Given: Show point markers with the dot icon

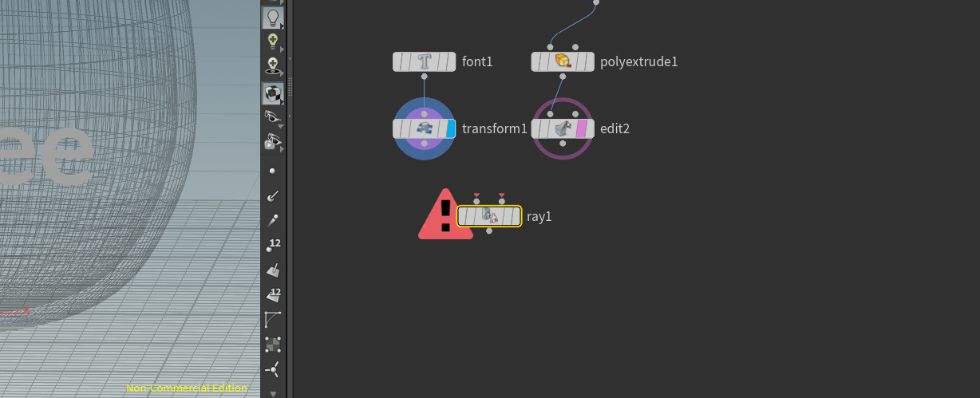Looking at the screenshot, I should (x=273, y=171).
